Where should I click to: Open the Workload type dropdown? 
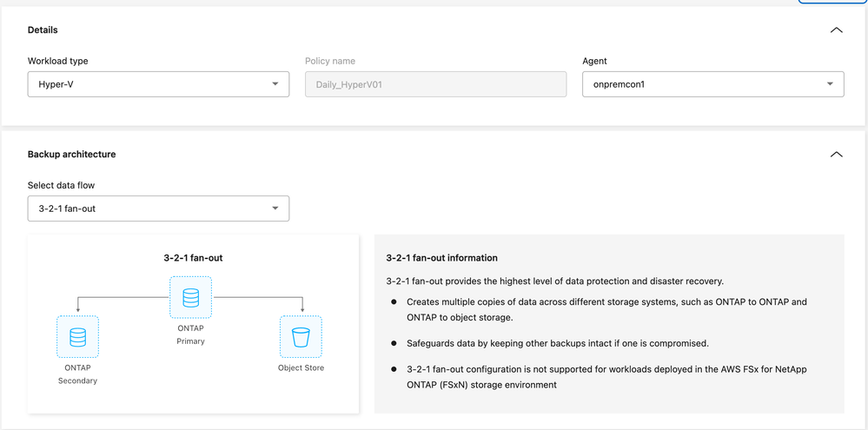click(x=158, y=84)
